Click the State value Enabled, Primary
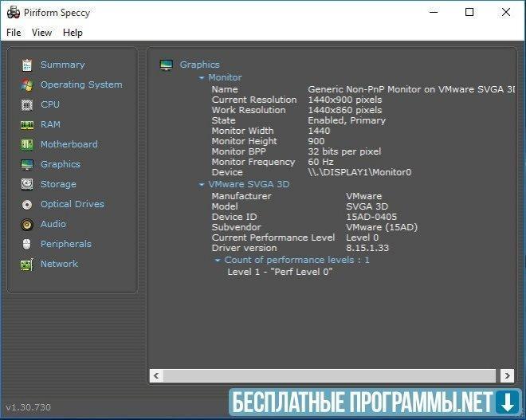 347,120
